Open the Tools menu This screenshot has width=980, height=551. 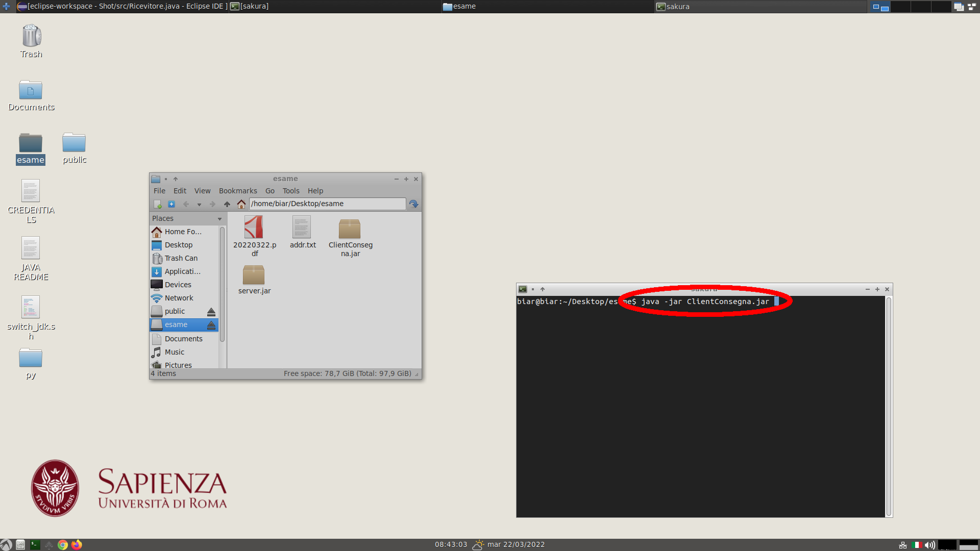click(x=291, y=191)
